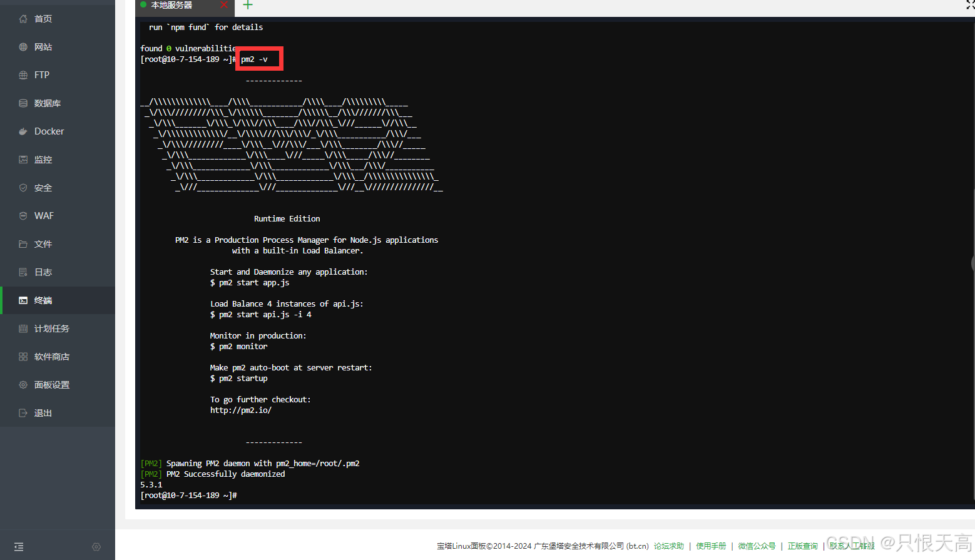The height and width of the screenshot is (560, 975).
Task: Click the 网站 globe icon
Action: pos(23,47)
